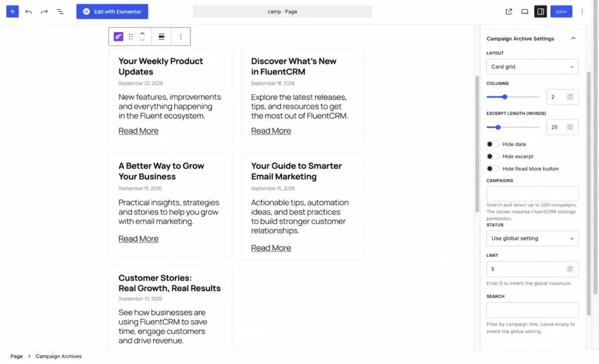Undo the last change
This screenshot has height=364, width=599.
[x=28, y=12]
